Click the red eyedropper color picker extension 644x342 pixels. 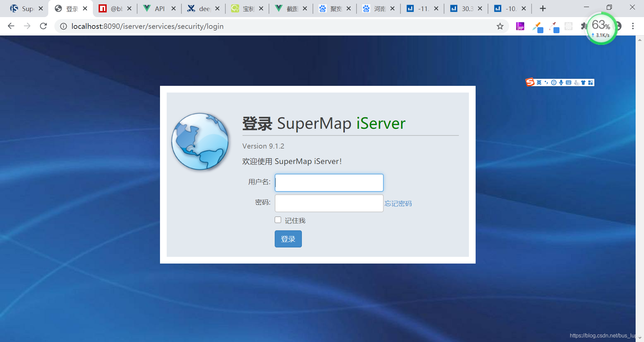pyautogui.click(x=554, y=27)
